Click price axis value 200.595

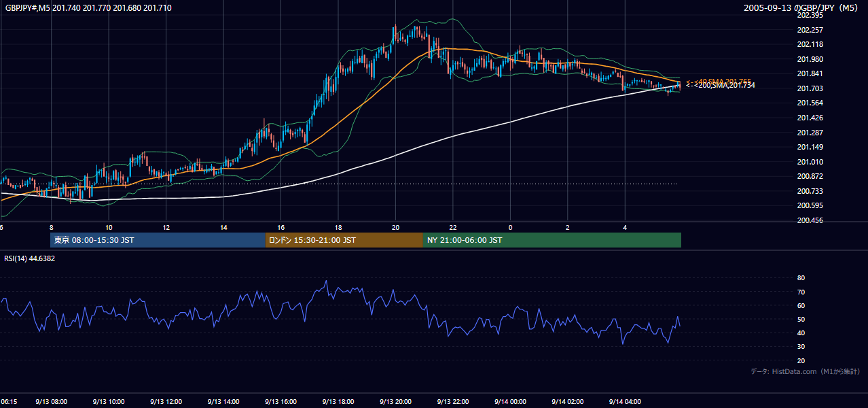810,206
